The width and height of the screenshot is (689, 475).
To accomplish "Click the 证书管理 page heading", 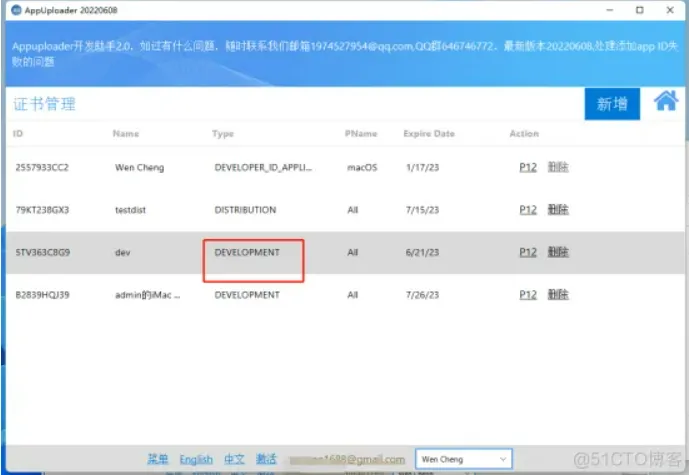I will 44,104.
